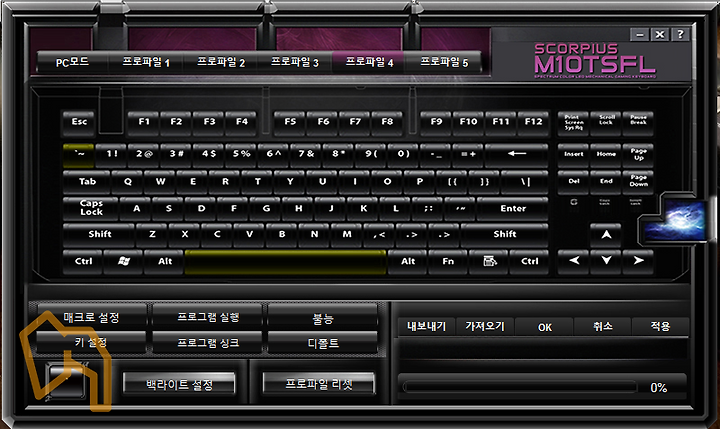
Task: Click the 불능 disable button
Action: click(x=323, y=318)
